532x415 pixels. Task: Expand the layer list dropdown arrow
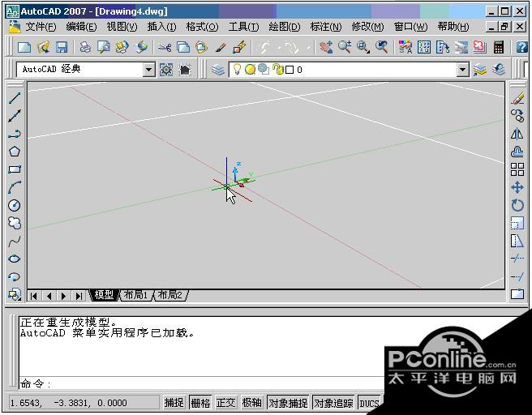pos(462,70)
